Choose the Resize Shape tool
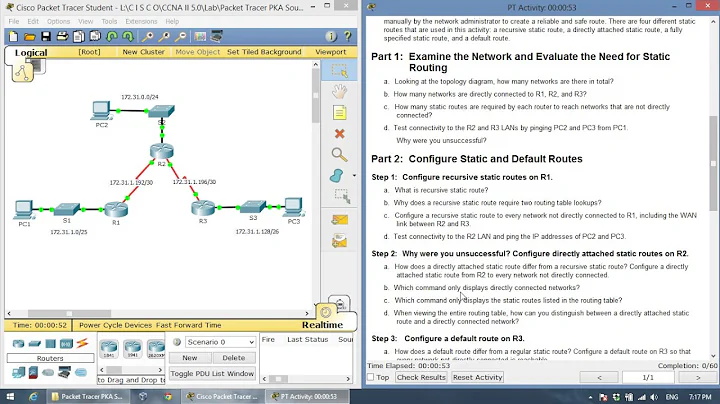This screenshot has height=404, width=720. pyautogui.click(x=341, y=196)
